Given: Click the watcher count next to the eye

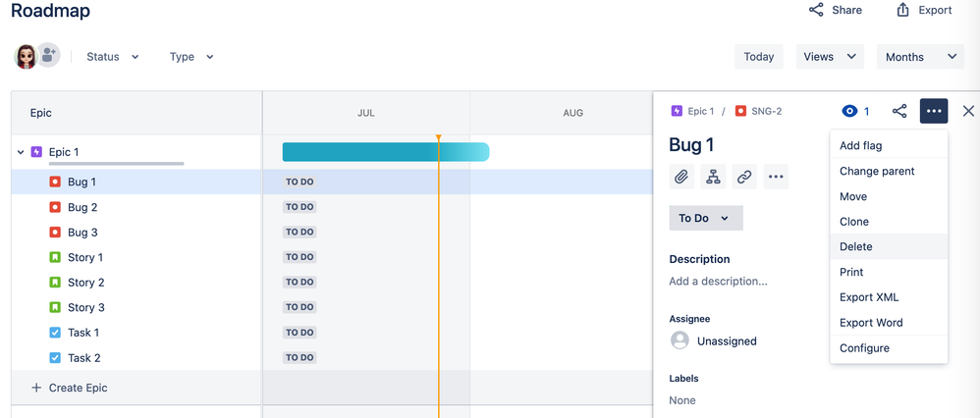Looking at the screenshot, I should 866,111.
